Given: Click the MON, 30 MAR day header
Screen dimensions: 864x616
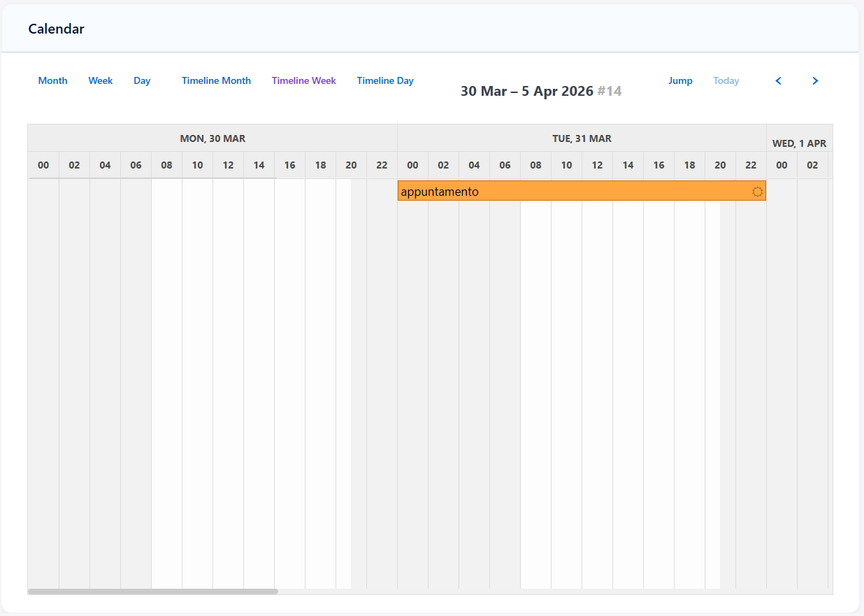Looking at the screenshot, I should 213,138.
